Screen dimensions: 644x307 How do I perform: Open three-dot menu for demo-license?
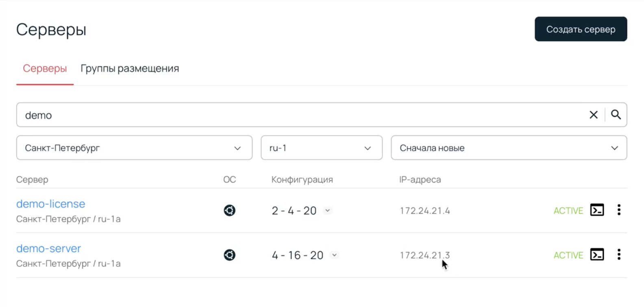point(619,210)
